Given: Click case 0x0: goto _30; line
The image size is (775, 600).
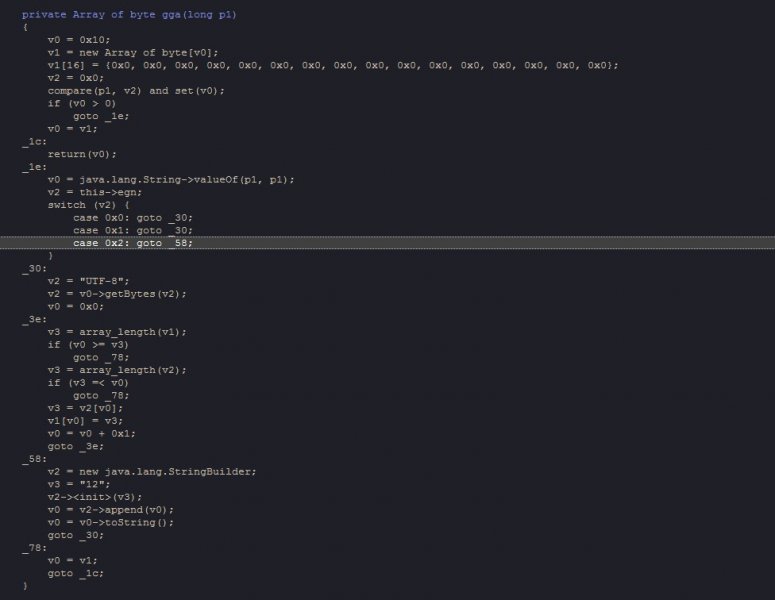Looking at the screenshot, I should pos(133,218).
